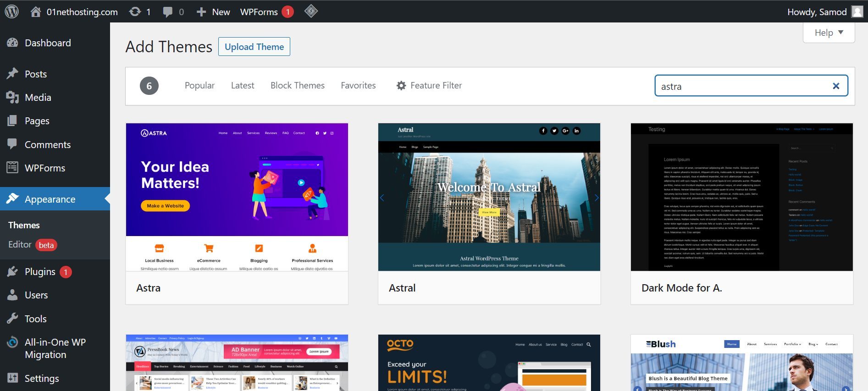The height and width of the screenshot is (391, 868).
Task: Click the updates refresh icon
Action: pyautogui.click(x=135, y=11)
